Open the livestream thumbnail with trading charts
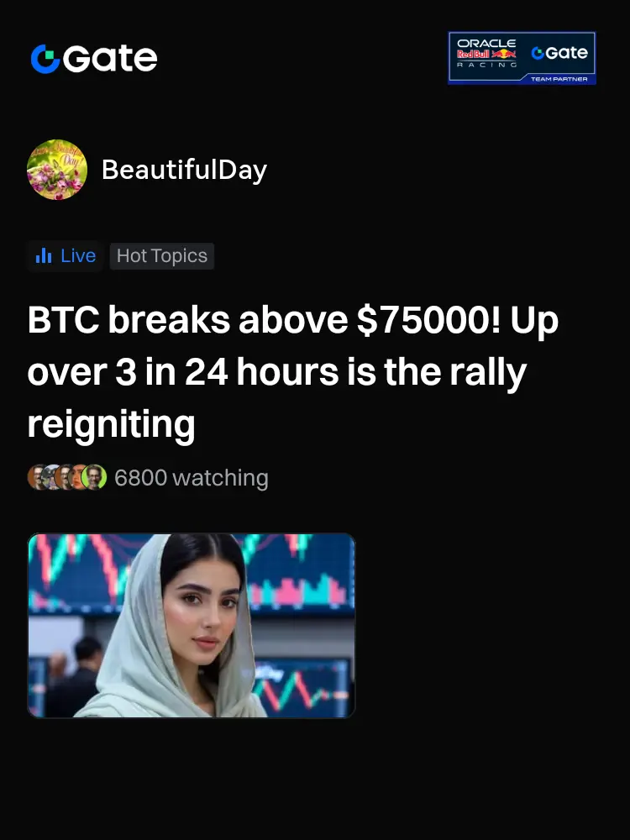Screen dimensions: 630x840 192,625
